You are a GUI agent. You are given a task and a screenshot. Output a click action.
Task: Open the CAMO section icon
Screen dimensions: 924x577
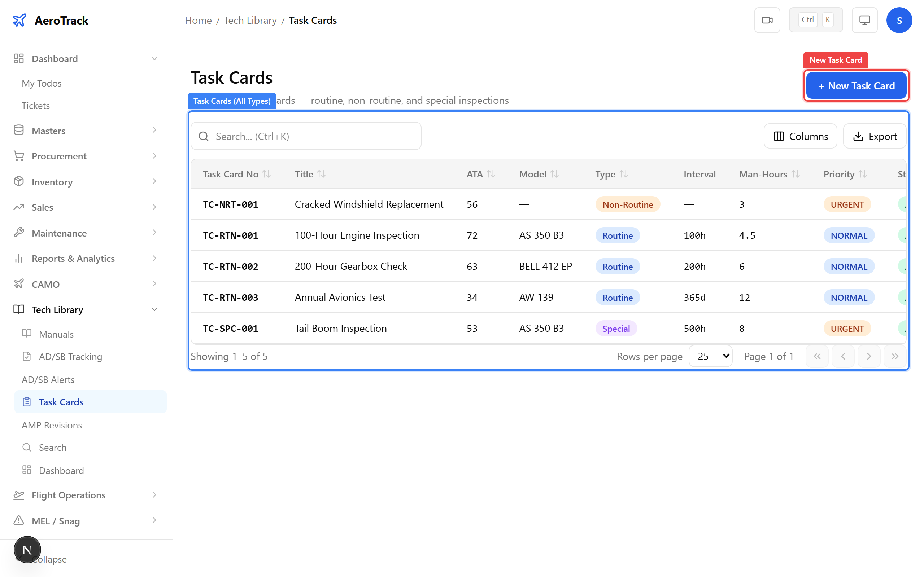pos(19,284)
